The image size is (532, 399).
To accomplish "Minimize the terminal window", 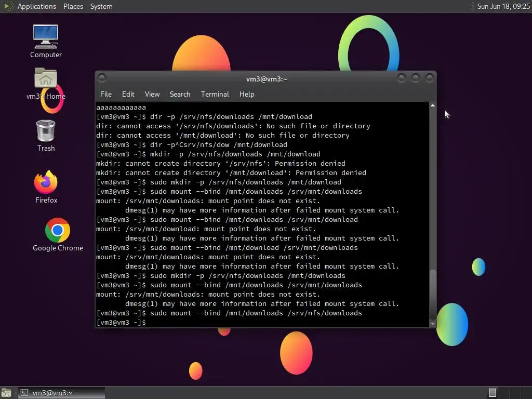I will (x=402, y=78).
